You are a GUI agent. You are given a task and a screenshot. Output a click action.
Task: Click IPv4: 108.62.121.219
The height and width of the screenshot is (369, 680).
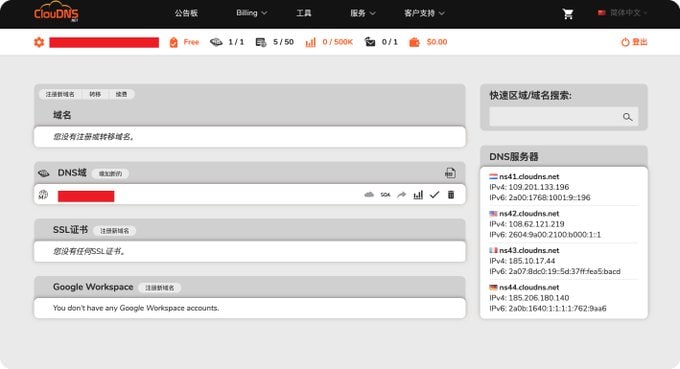coord(527,224)
